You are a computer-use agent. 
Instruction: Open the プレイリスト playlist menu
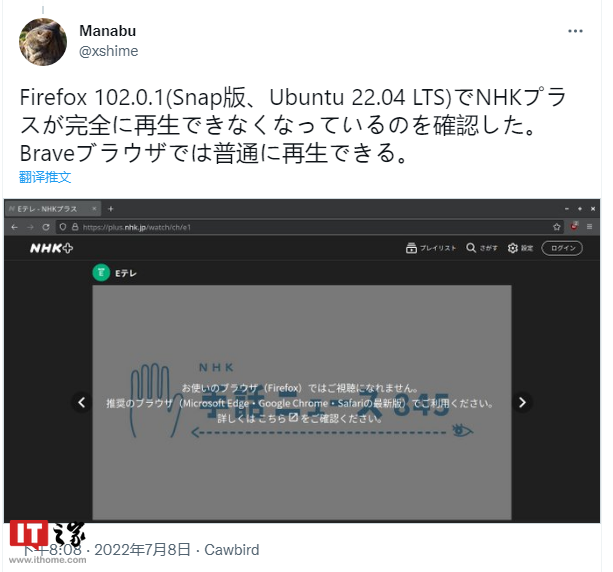coord(431,248)
